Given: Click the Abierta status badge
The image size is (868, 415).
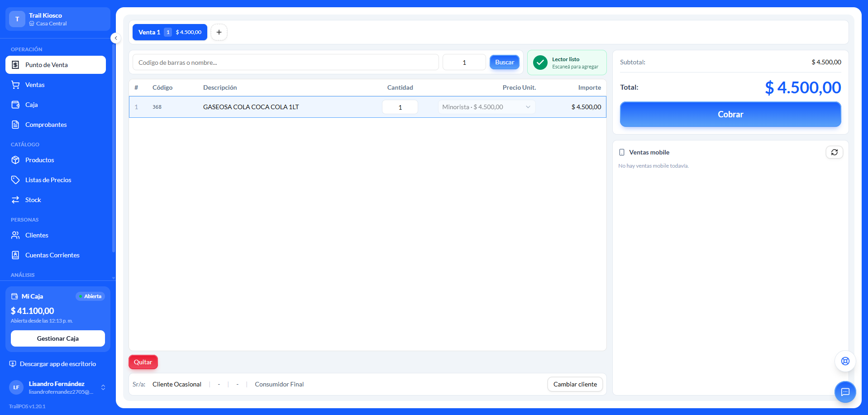Looking at the screenshot, I should (90, 296).
